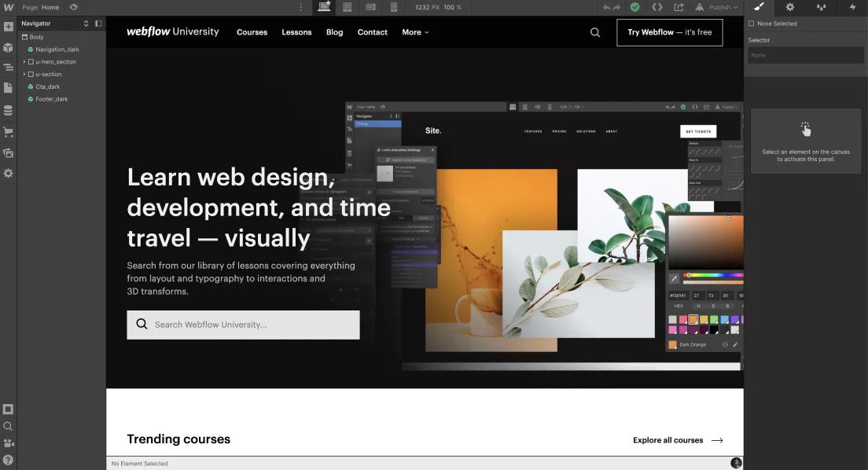Toggle the Navigator panel icon in sidebar
868x470 pixels.
pos(9,68)
